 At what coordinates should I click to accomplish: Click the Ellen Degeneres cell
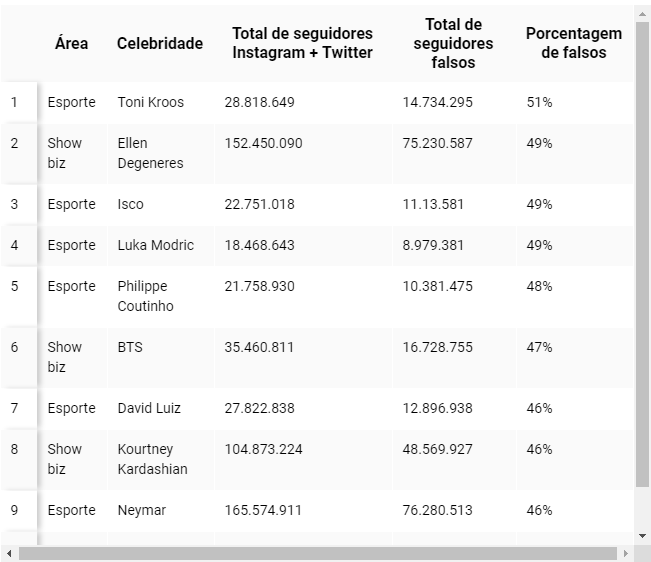[x=150, y=153]
